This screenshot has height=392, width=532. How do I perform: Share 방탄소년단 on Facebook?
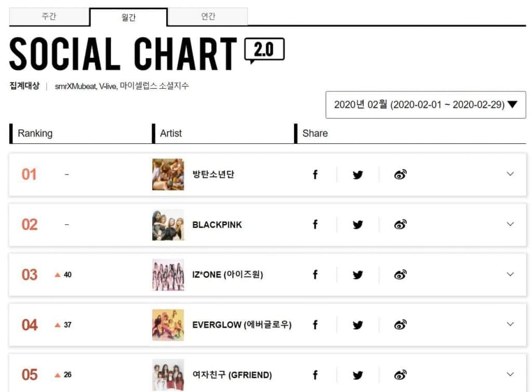click(315, 174)
